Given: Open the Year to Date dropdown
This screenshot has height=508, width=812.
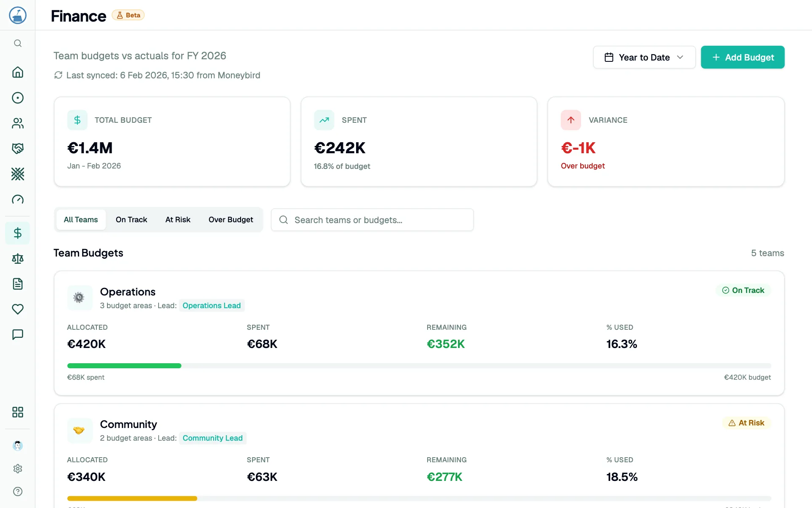Looking at the screenshot, I should point(644,57).
